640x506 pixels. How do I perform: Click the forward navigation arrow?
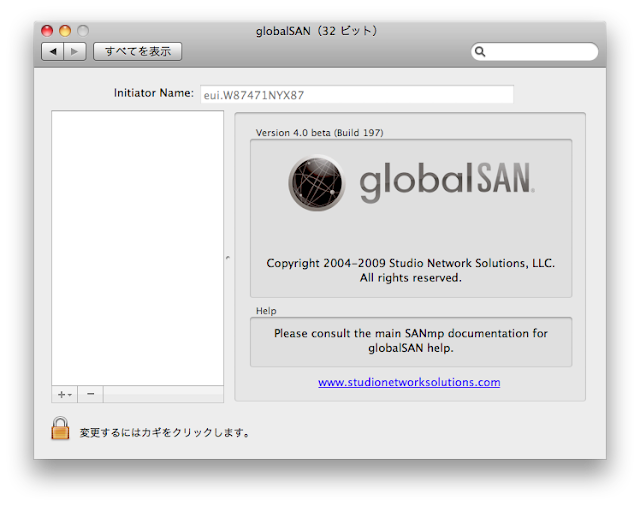75,51
